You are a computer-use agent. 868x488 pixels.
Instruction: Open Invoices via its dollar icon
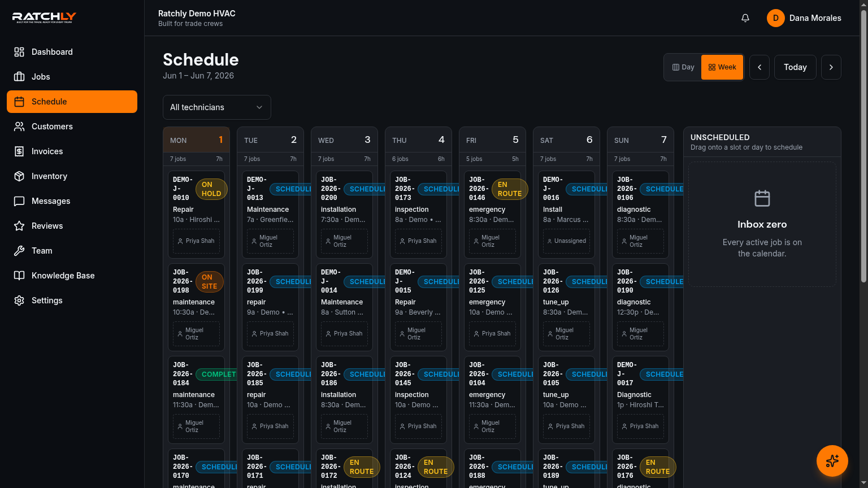click(x=19, y=151)
